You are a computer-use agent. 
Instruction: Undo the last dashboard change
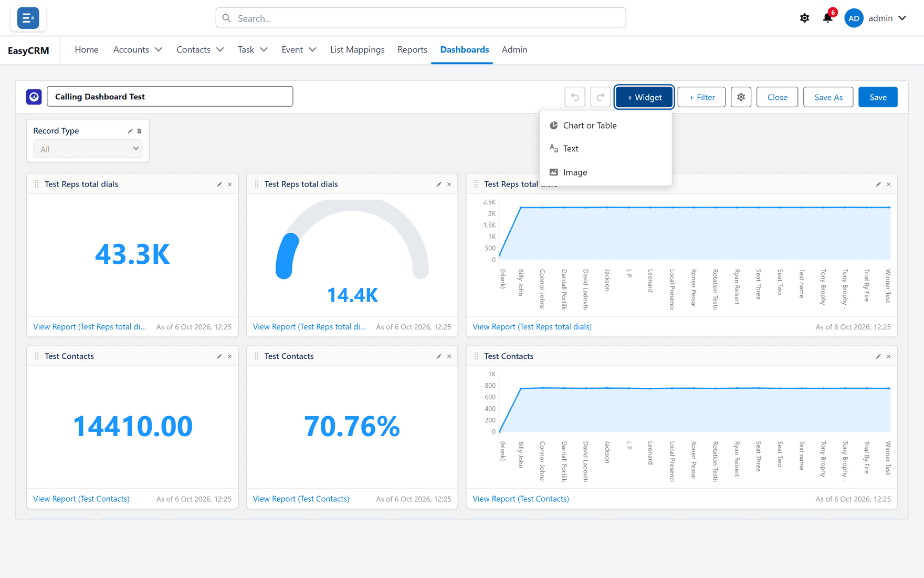pyautogui.click(x=575, y=97)
